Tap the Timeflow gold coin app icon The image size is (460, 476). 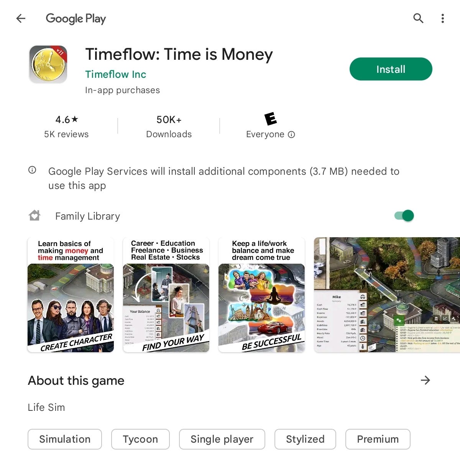(x=48, y=64)
